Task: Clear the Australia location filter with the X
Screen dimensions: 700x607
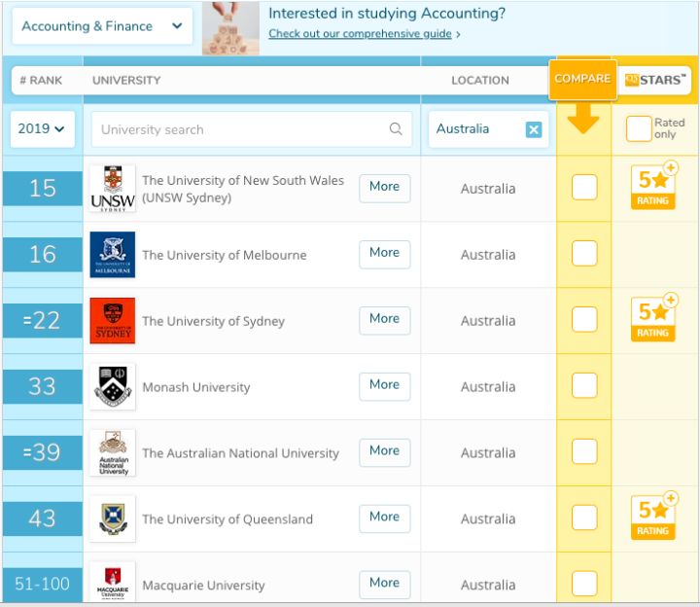Action: pos(534,129)
